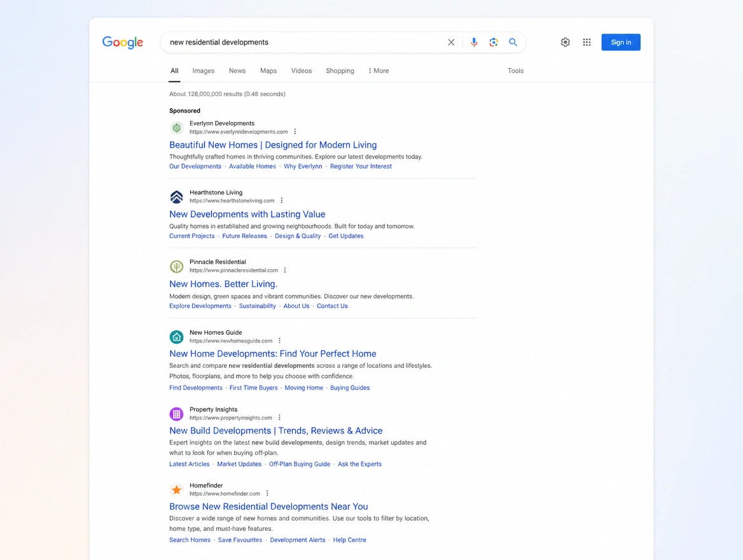Click the Sustainability sitelink
Image resolution: width=743 pixels, height=560 pixels.
pyautogui.click(x=257, y=306)
